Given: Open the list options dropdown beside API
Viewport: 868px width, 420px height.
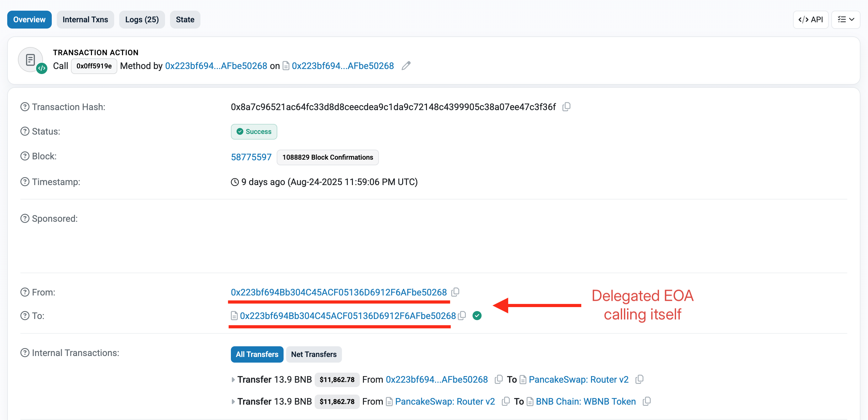Looking at the screenshot, I should [845, 19].
